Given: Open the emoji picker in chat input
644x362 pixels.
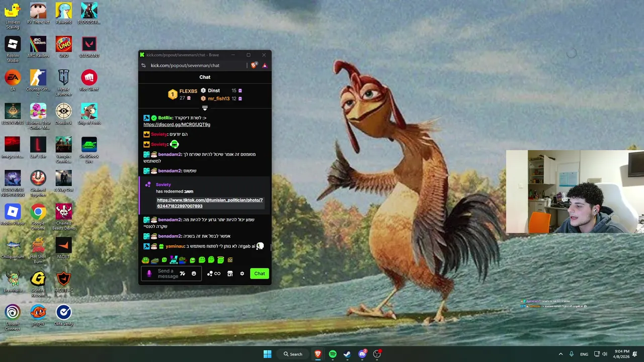Looking at the screenshot, I should tap(194, 274).
